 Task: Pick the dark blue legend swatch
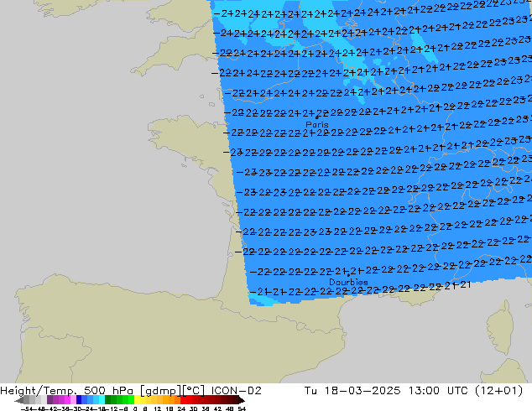click(79, 400)
